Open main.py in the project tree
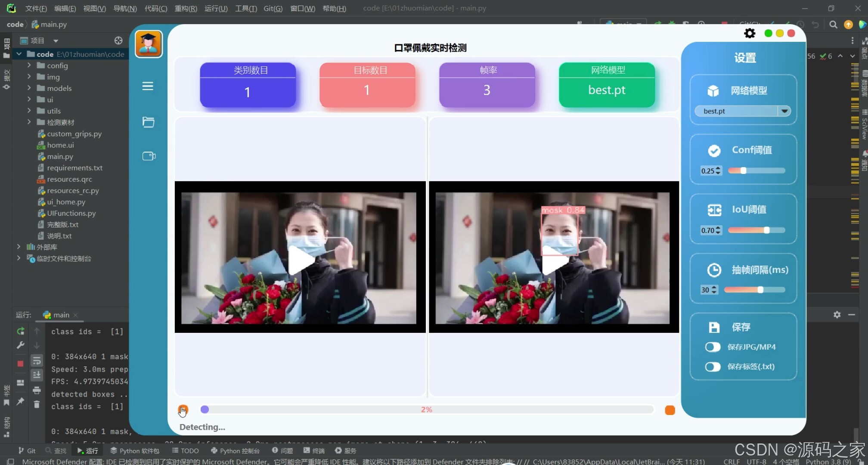868x465 pixels. click(60, 157)
